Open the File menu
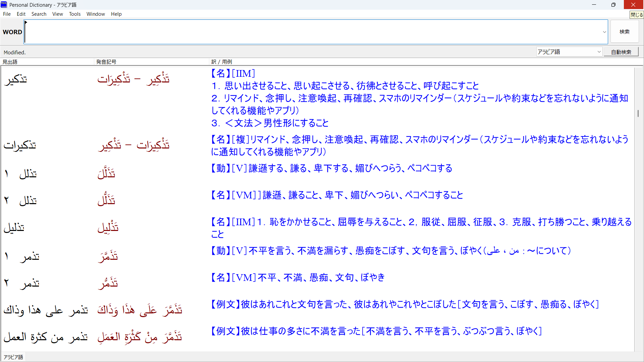 [6, 14]
